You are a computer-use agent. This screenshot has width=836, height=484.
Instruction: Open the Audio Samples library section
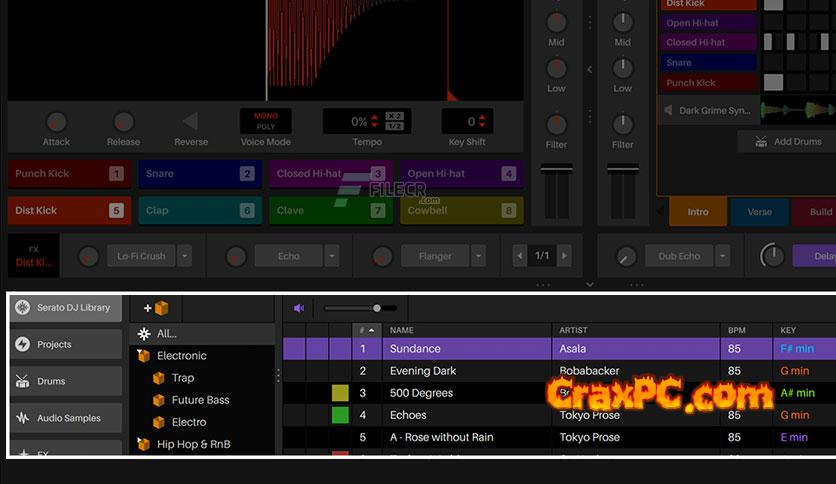[x=66, y=418]
